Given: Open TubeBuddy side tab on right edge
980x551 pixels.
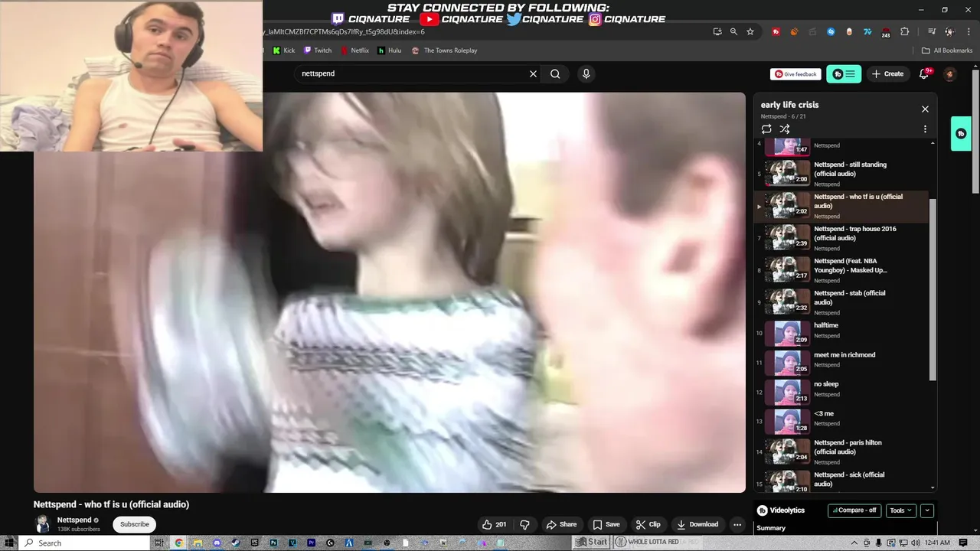Looking at the screenshot, I should (x=961, y=134).
